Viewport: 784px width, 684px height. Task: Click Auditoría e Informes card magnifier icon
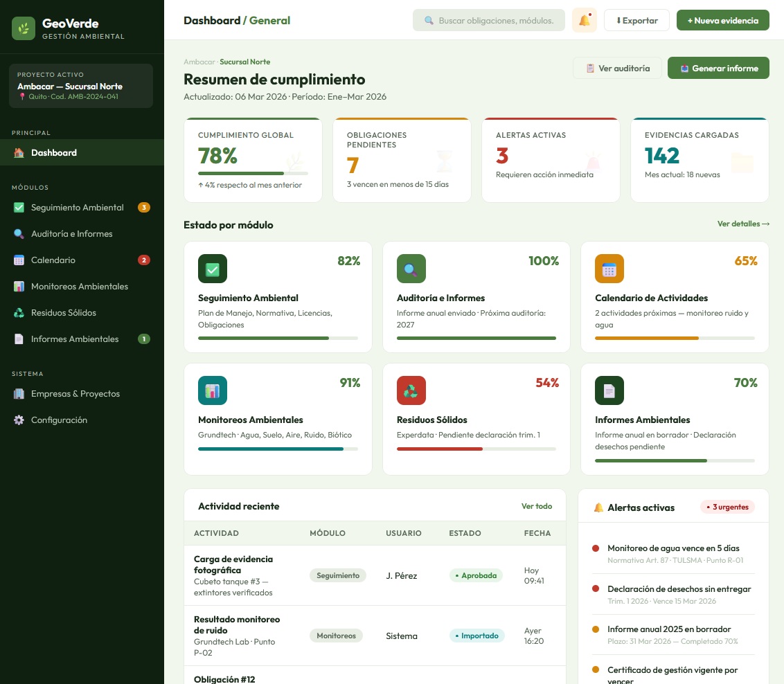click(411, 269)
